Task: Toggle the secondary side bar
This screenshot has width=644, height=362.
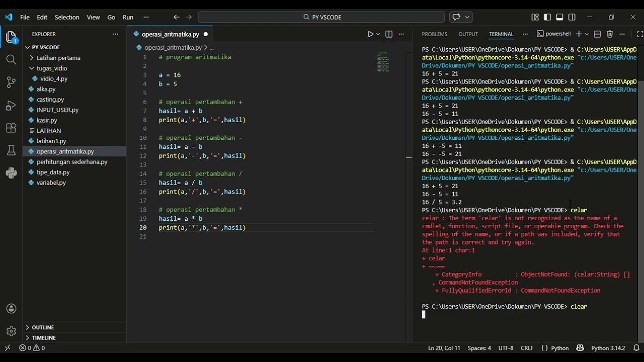Action: tap(572, 17)
